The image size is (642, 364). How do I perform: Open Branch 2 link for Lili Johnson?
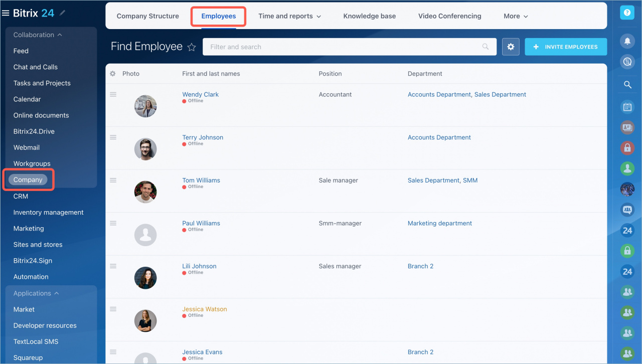pyautogui.click(x=420, y=266)
